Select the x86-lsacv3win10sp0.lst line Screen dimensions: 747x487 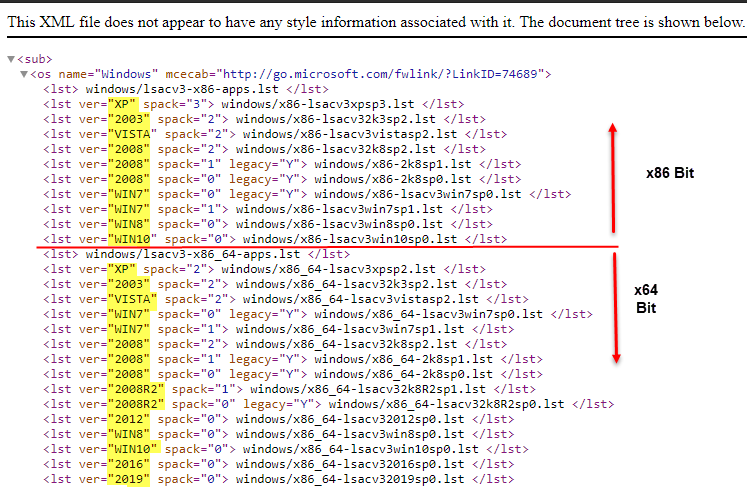(275, 239)
